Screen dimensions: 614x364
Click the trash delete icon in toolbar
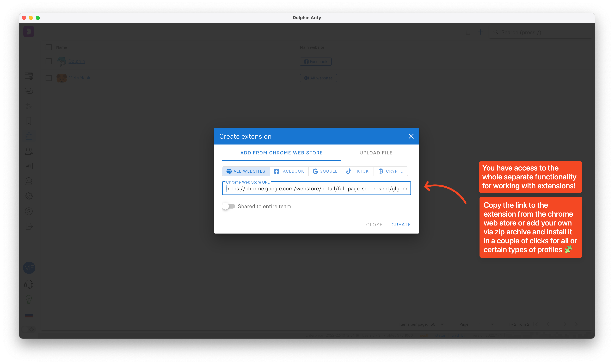pos(468,32)
